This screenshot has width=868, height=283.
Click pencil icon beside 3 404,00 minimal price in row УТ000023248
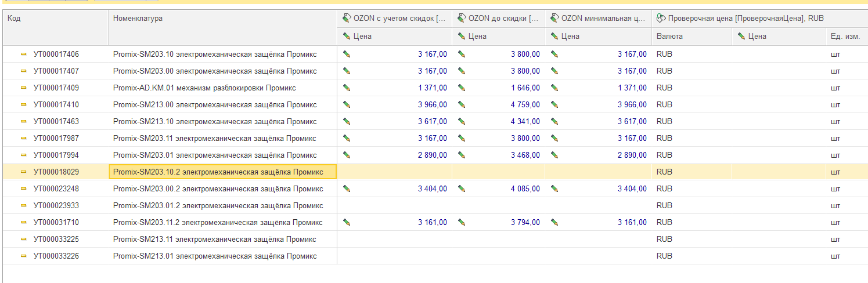(x=554, y=189)
